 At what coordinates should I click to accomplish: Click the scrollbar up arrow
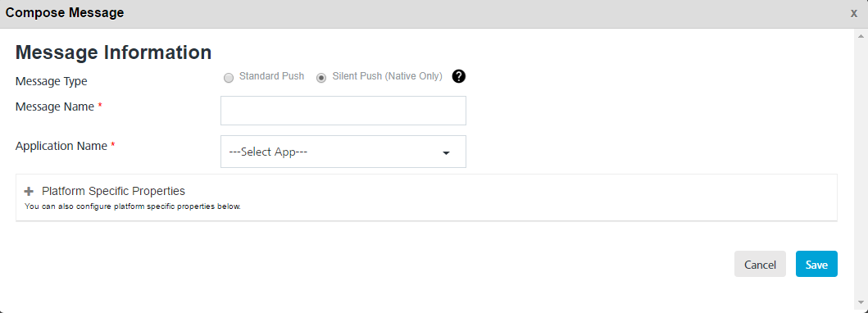coord(861,35)
